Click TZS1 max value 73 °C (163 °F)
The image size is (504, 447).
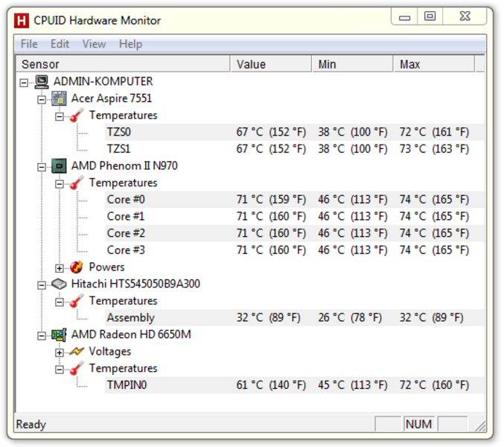[434, 149]
